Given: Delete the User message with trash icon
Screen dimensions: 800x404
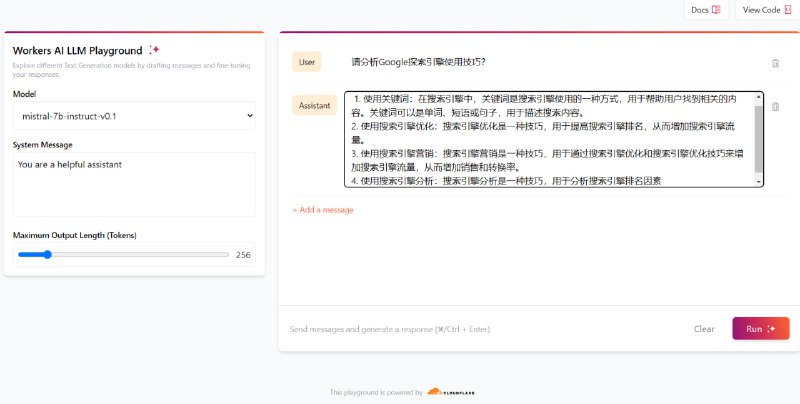Looking at the screenshot, I should [x=775, y=63].
